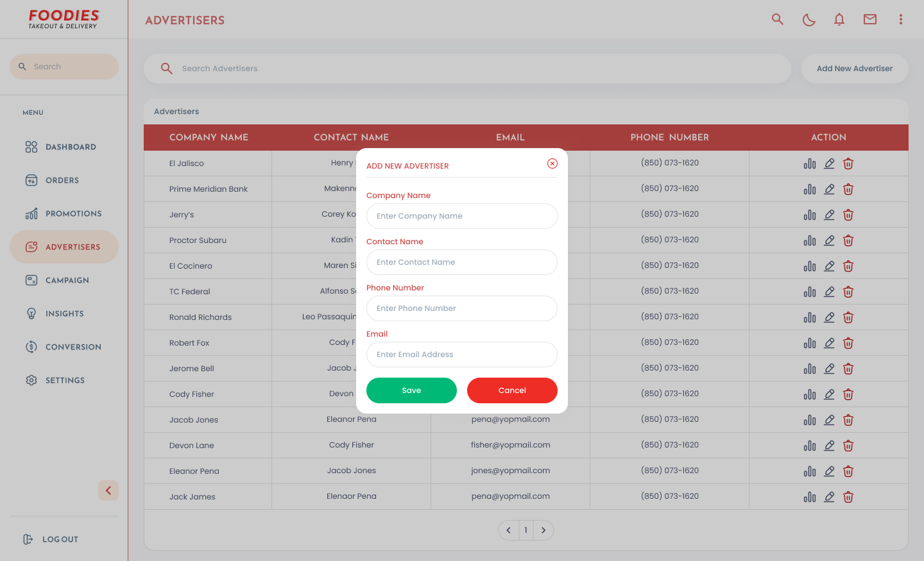Edit the El Jalisco advertiser
Image resolution: width=924 pixels, height=561 pixels.
[x=829, y=163]
